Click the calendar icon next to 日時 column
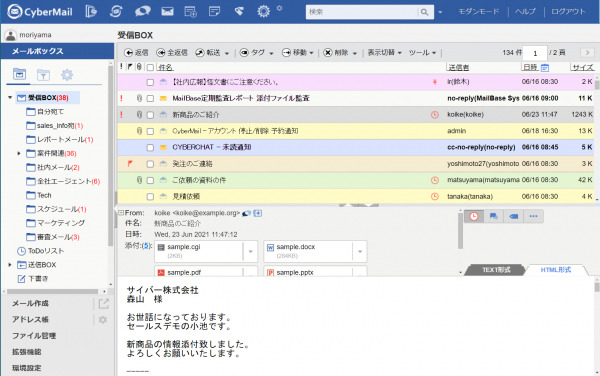The image size is (600, 376). point(545,68)
